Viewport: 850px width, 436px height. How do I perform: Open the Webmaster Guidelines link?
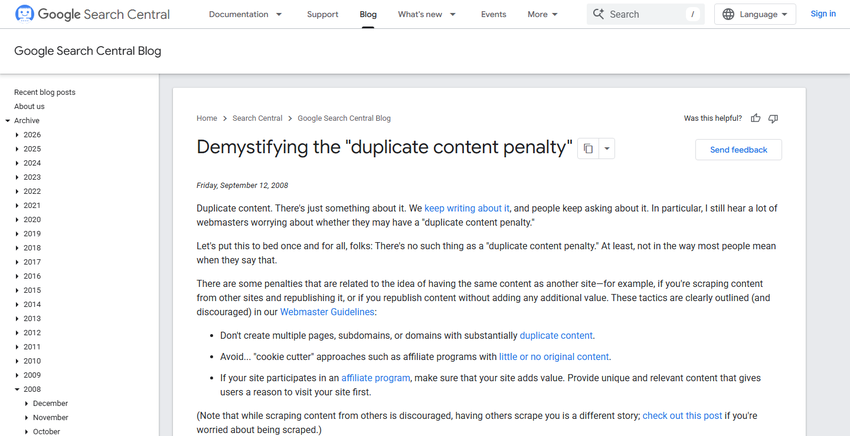pos(327,312)
